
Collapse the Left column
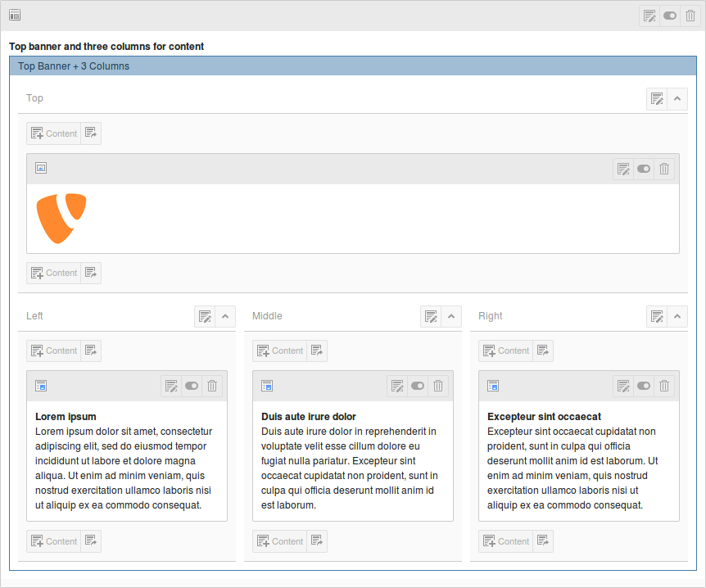[x=225, y=317]
